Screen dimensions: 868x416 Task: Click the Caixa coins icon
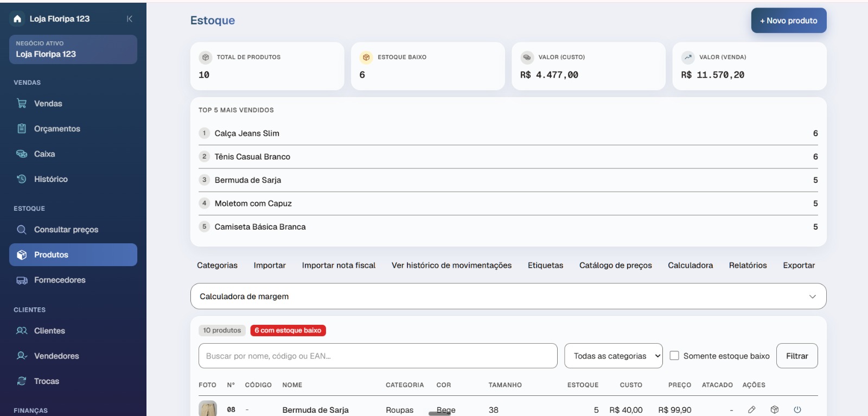(22, 154)
